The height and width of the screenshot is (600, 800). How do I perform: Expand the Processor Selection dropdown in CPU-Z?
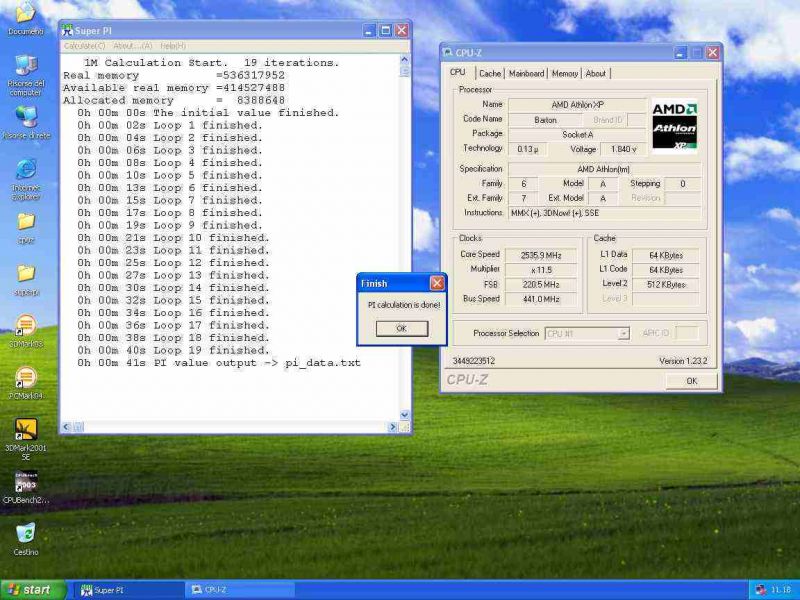click(x=623, y=334)
